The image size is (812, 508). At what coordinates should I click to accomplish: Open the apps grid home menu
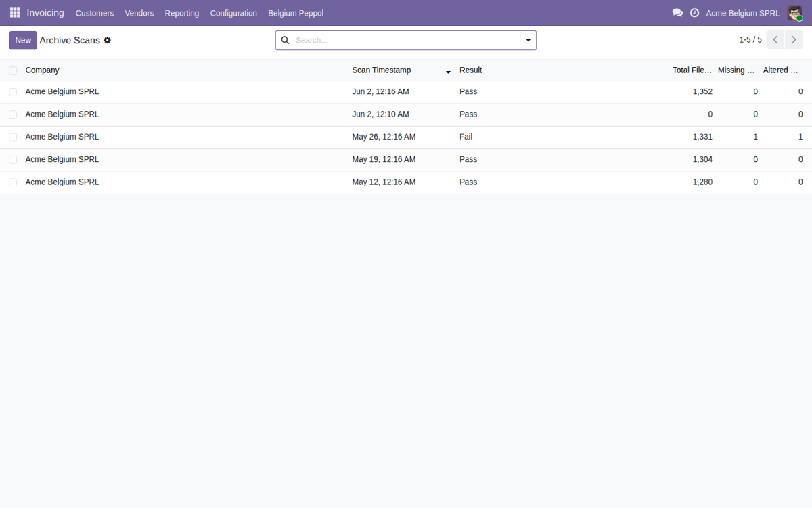(15, 13)
